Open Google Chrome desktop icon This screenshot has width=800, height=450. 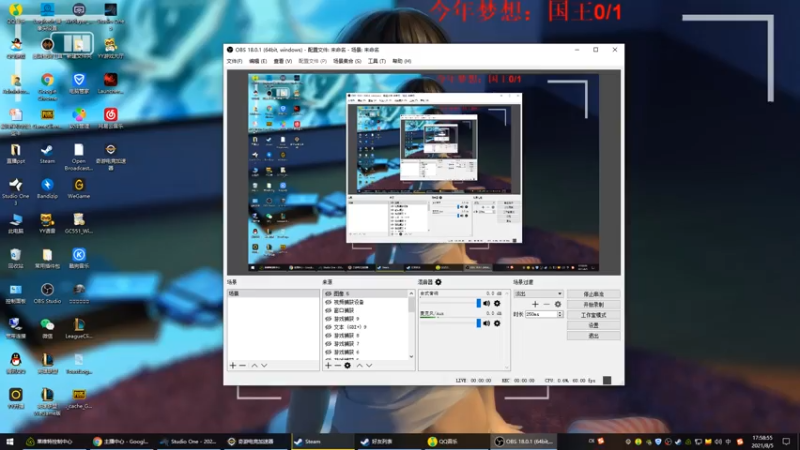47,86
